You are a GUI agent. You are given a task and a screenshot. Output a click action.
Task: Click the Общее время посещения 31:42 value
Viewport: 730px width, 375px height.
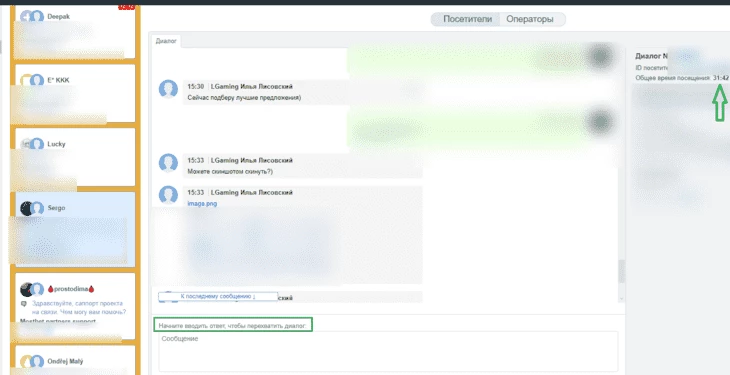point(720,78)
